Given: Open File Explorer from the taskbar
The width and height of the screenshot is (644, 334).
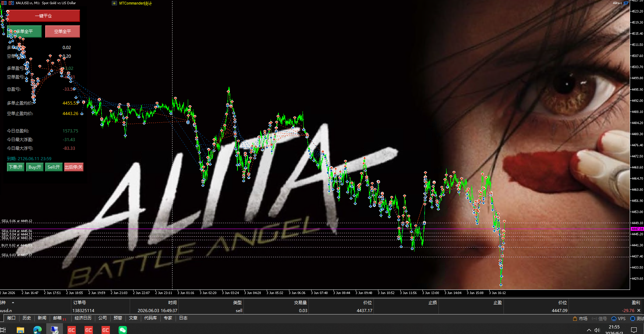Looking at the screenshot, I should click(x=20, y=330).
